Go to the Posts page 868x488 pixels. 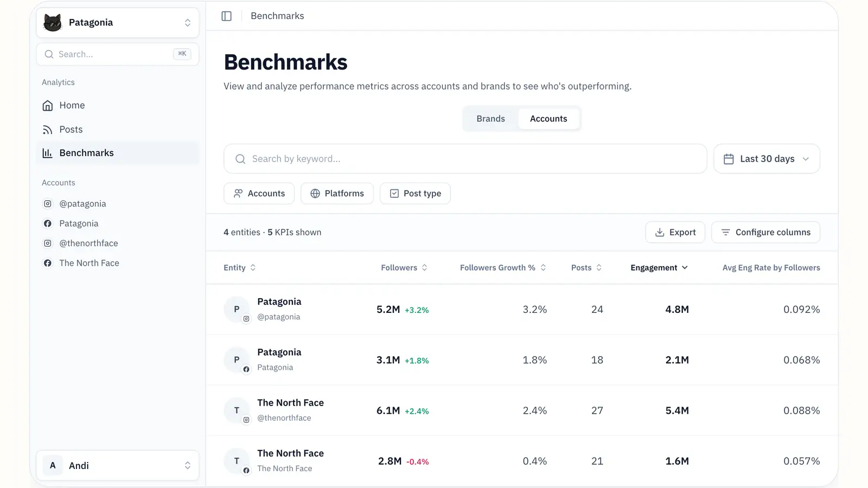click(71, 130)
